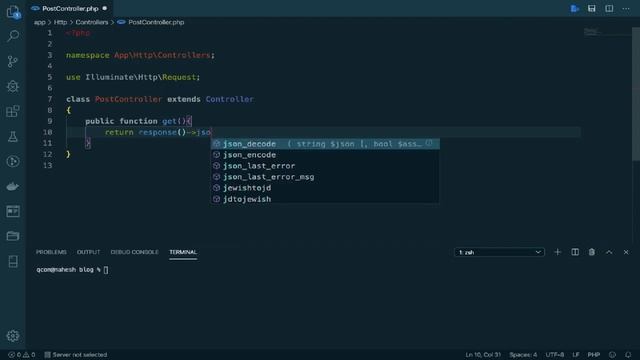Open the Extensions view
The height and width of the screenshot is (360, 640).
pyautogui.click(x=13, y=111)
